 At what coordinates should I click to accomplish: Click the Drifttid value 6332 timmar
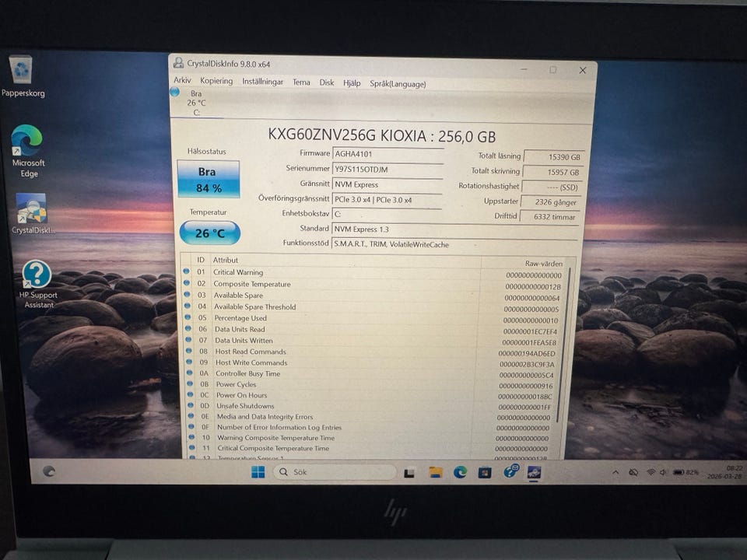(x=549, y=217)
